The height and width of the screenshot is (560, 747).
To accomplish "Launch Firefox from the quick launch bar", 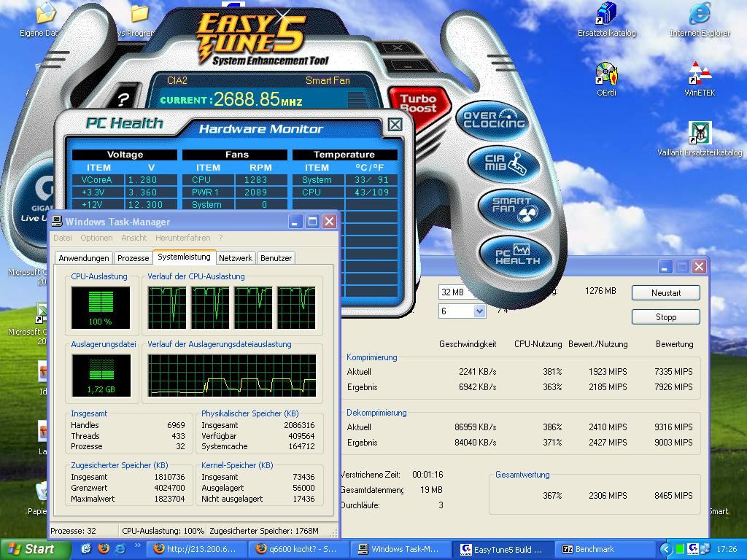I will tap(104, 548).
